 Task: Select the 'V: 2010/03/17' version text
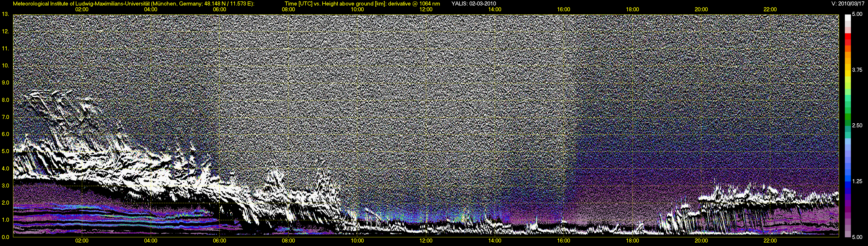click(848, 4)
